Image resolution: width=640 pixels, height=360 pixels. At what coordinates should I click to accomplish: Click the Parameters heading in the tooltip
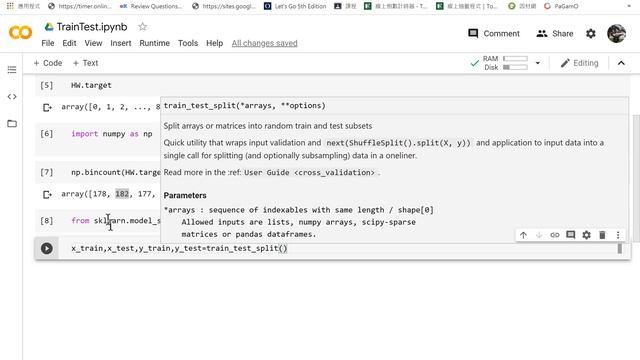tap(185, 196)
